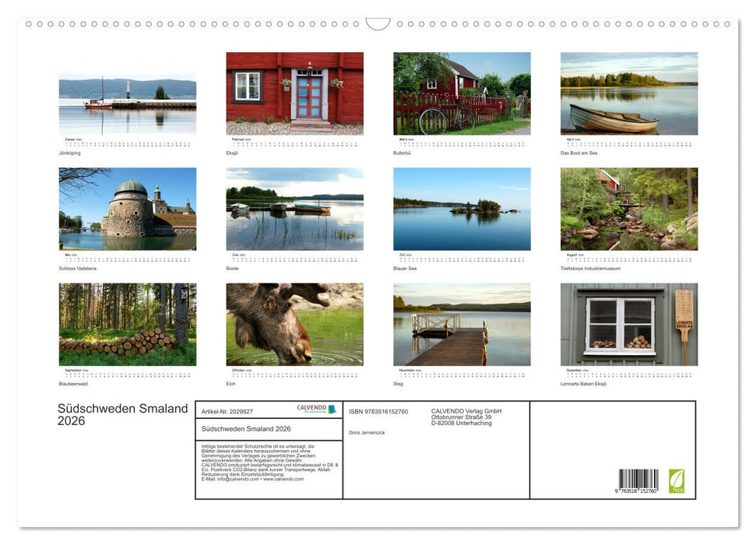Select the Elch moose image
756x545 pixels.
[x=294, y=325]
